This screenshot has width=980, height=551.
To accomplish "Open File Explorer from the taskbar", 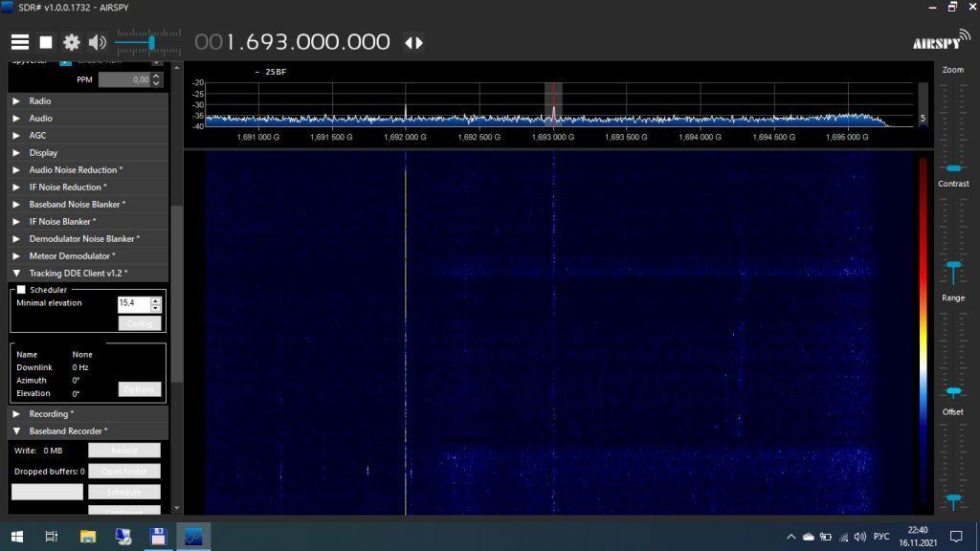I will coord(87,537).
